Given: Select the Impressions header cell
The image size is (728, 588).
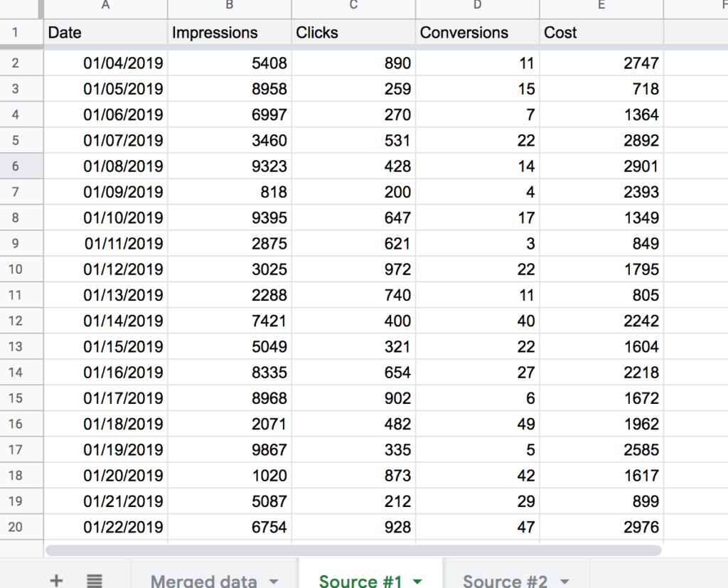Looking at the screenshot, I should pyautogui.click(x=229, y=33).
